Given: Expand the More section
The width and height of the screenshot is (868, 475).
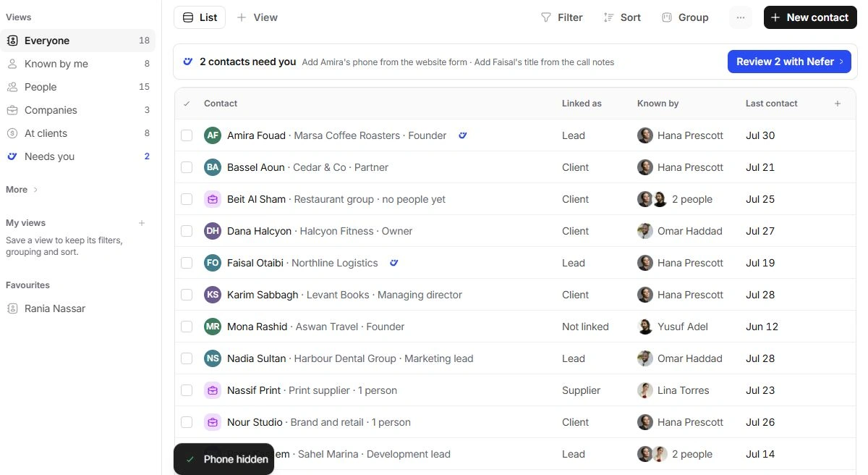Looking at the screenshot, I should point(22,190).
